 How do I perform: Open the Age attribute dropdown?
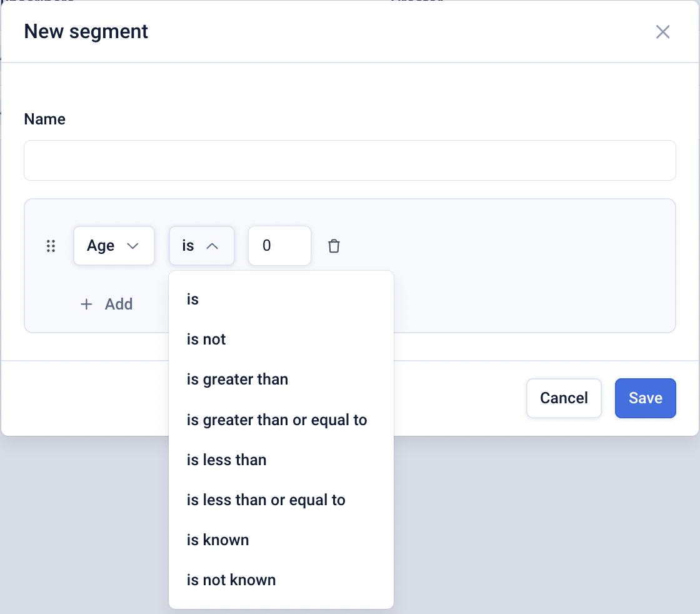pyautogui.click(x=114, y=246)
